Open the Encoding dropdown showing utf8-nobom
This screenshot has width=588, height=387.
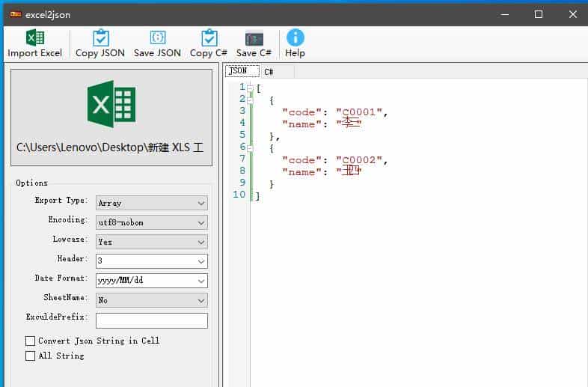pyautogui.click(x=152, y=222)
